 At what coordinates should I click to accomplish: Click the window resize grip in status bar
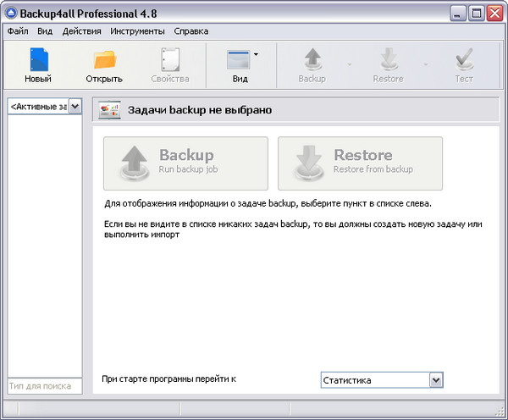pos(500,411)
